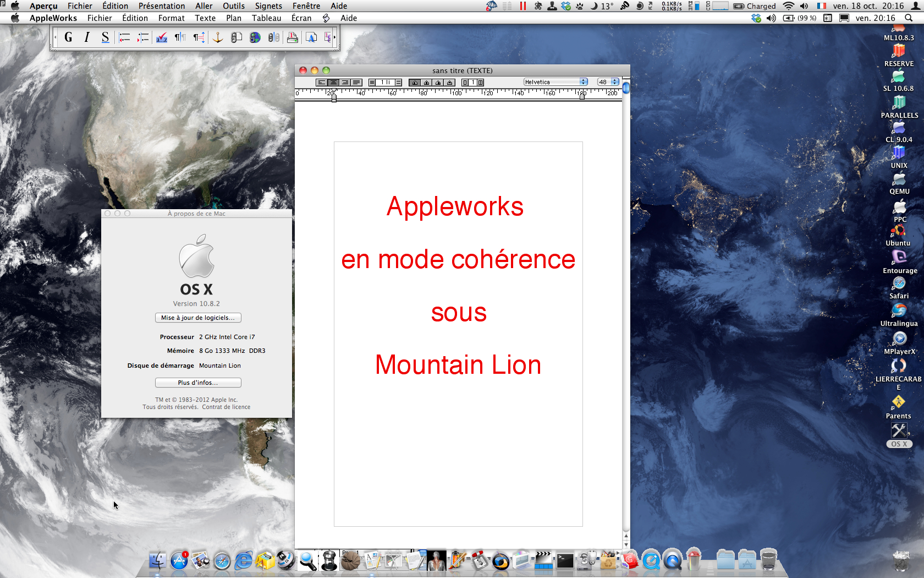The height and width of the screenshot is (578, 924).
Task: Open Spotlight search icon
Action: (x=909, y=18)
